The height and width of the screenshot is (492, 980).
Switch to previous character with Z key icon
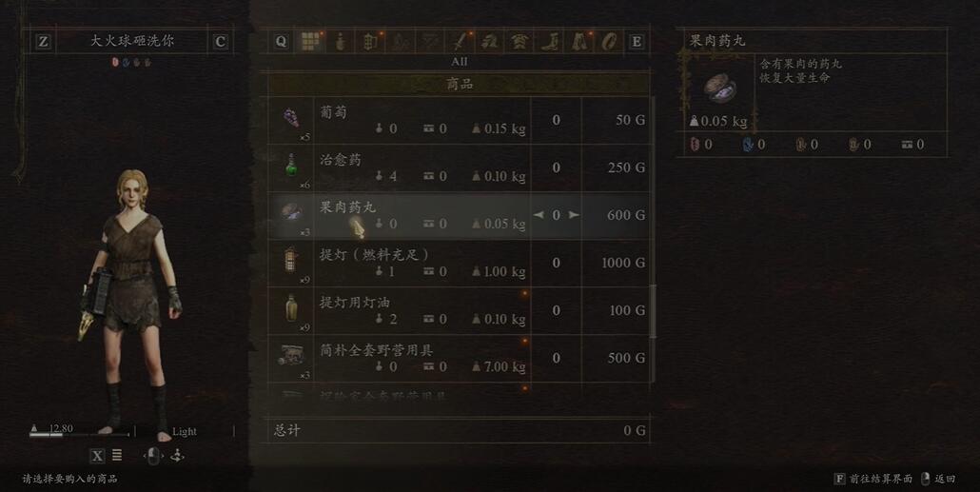[x=43, y=42]
